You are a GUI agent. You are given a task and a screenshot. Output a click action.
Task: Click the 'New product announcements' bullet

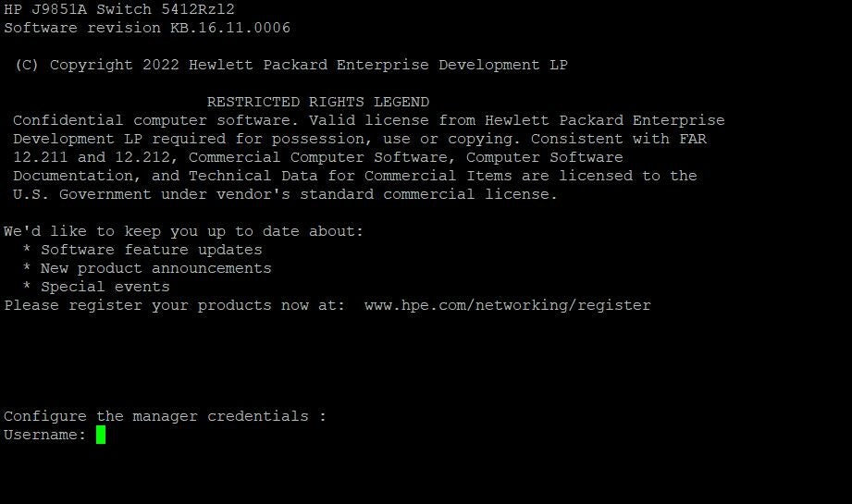click(x=156, y=268)
